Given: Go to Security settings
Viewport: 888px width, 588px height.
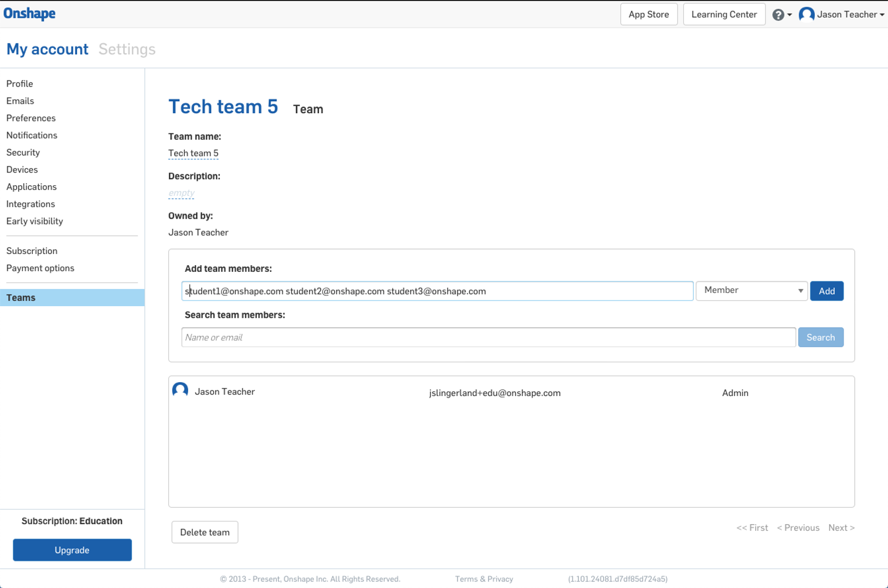Looking at the screenshot, I should [23, 153].
